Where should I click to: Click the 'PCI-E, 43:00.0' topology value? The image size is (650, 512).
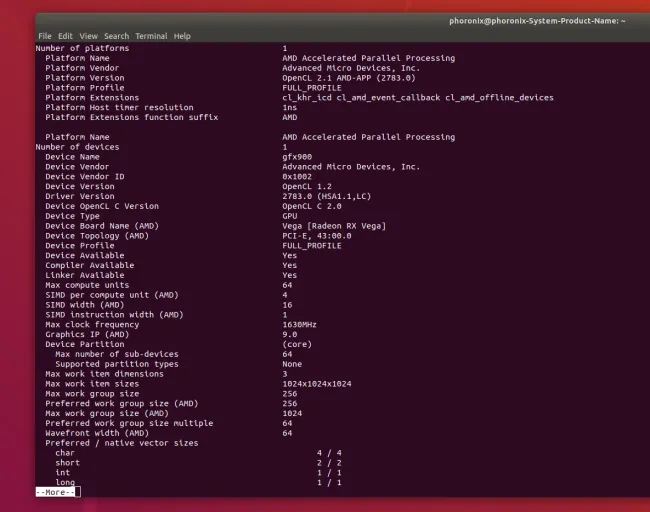(x=316, y=236)
